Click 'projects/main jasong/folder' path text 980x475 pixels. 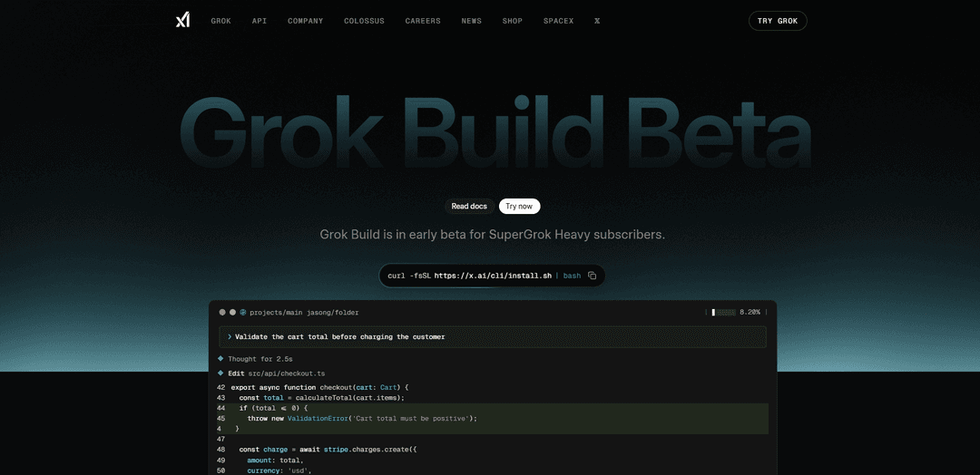(x=304, y=312)
